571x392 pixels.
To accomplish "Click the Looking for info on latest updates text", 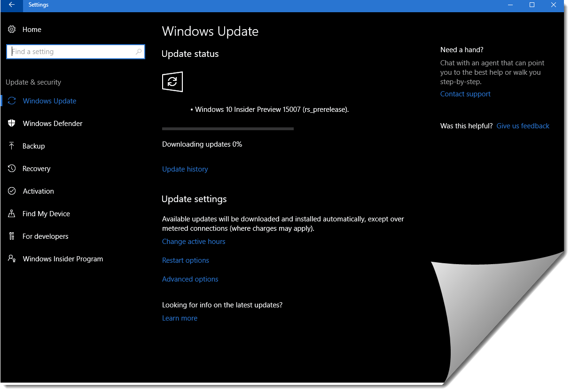I will (222, 305).
